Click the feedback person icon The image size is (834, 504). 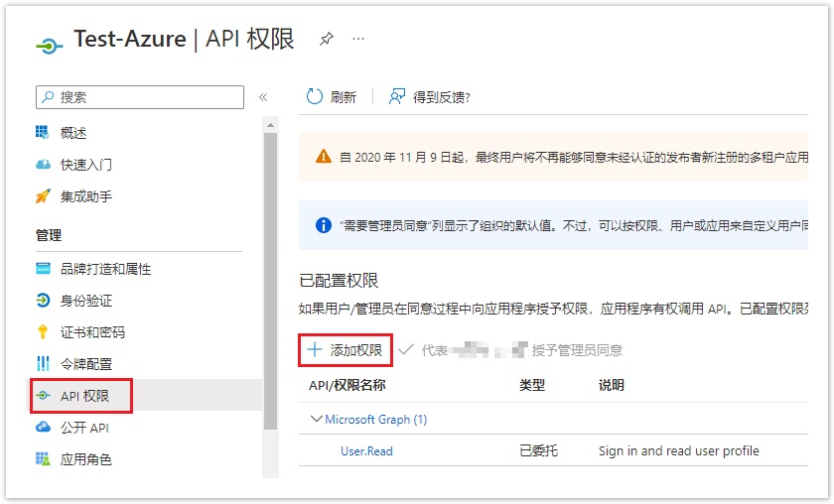[397, 96]
